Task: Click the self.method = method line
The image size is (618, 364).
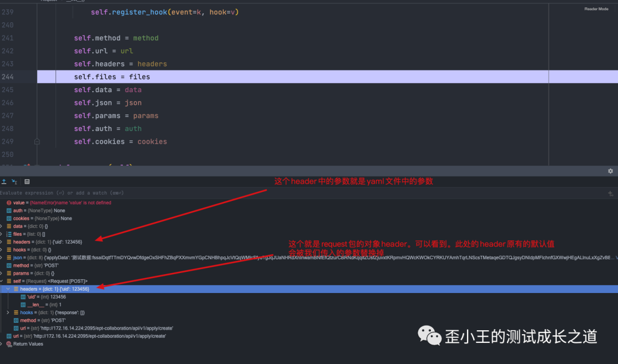Action: click(116, 38)
